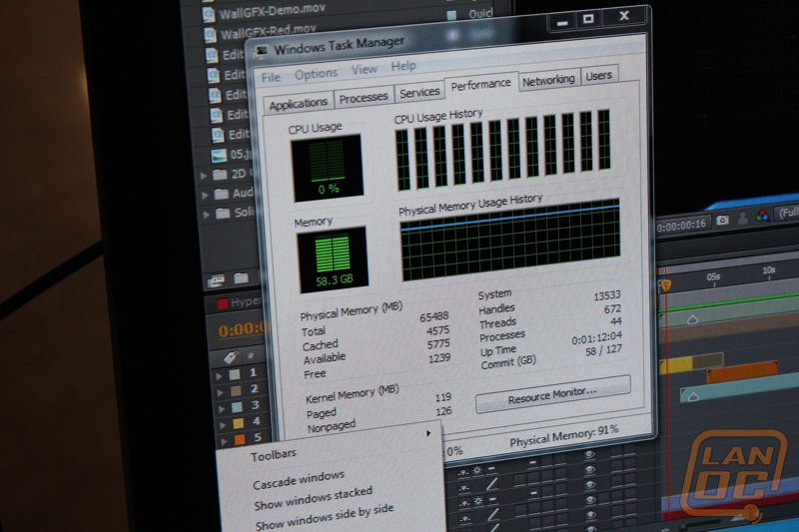Click the Task Manager title bar icon
Image resolution: width=799 pixels, height=532 pixels.
[262, 50]
